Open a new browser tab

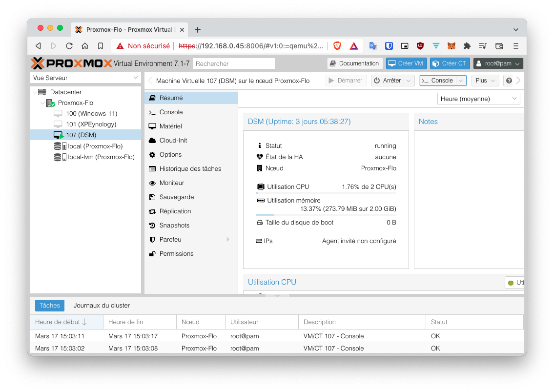click(198, 30)
